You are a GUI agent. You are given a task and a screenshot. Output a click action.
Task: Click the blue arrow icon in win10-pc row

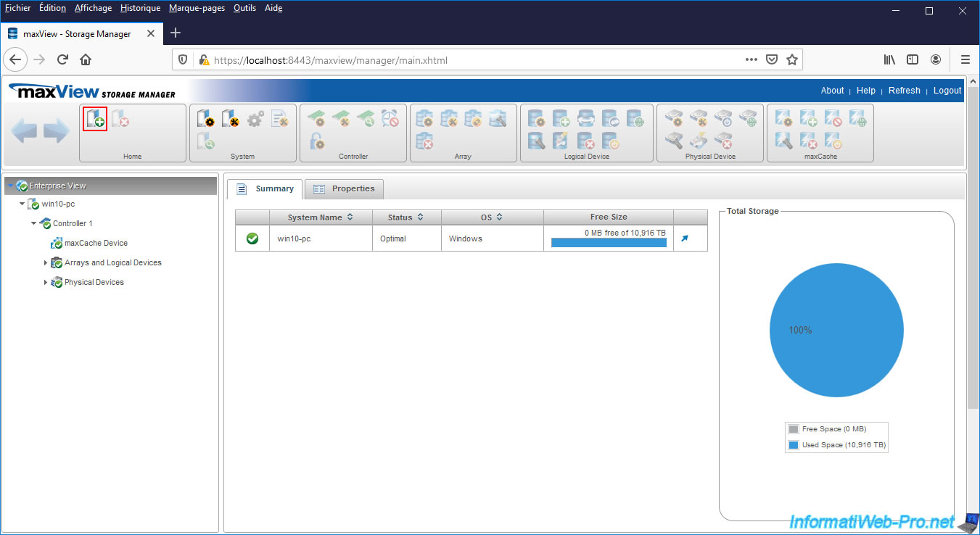coord(685,239)
